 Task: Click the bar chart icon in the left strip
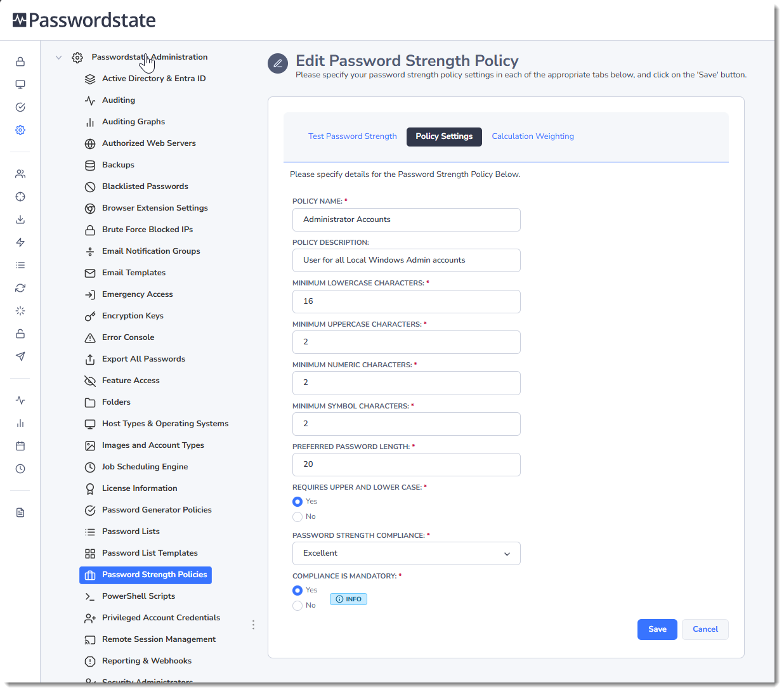[x=20, y=423]
